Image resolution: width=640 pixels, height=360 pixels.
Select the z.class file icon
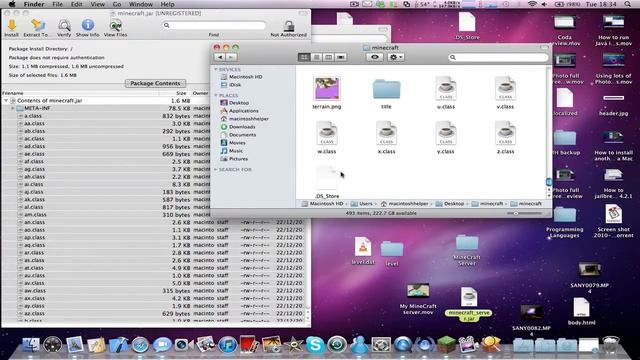pos(505,133)
